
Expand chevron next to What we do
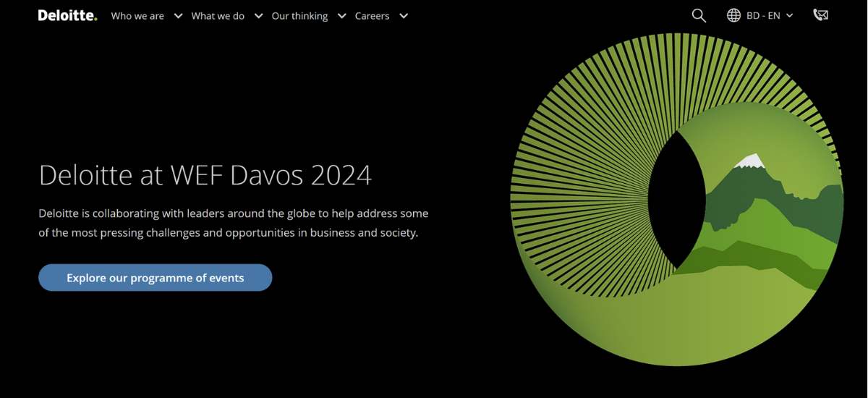click(258, 16)
